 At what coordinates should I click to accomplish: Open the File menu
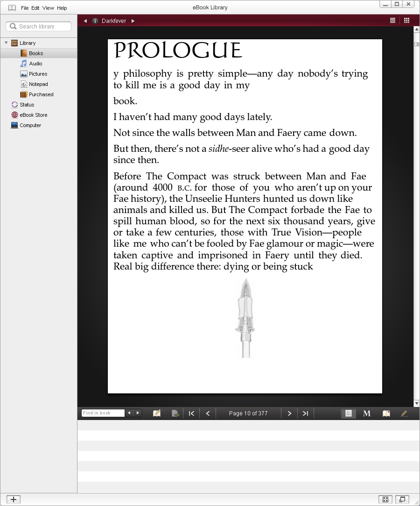pyautogui.click(x=24, y=8)
